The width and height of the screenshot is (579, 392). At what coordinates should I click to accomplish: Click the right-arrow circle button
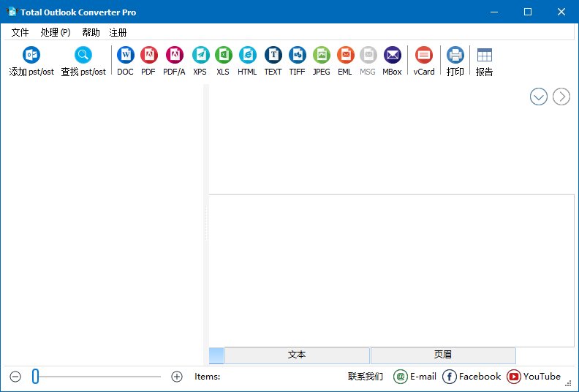tap(561, 97)
